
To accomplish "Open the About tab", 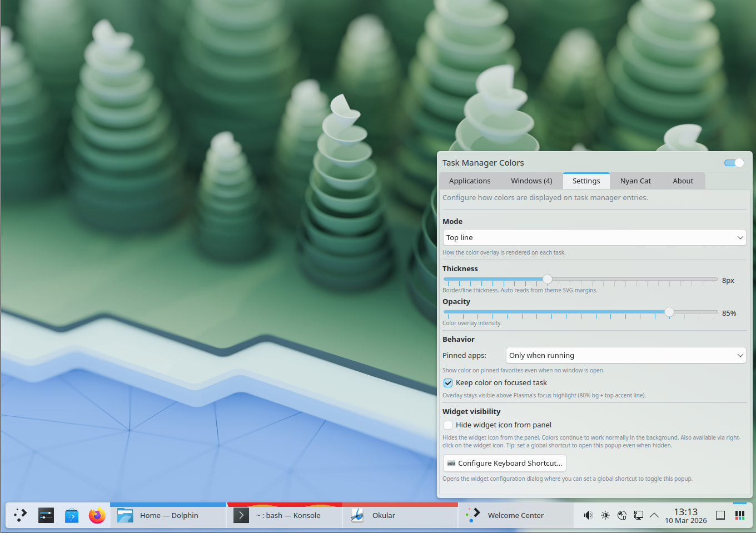I will click(683, 181).
